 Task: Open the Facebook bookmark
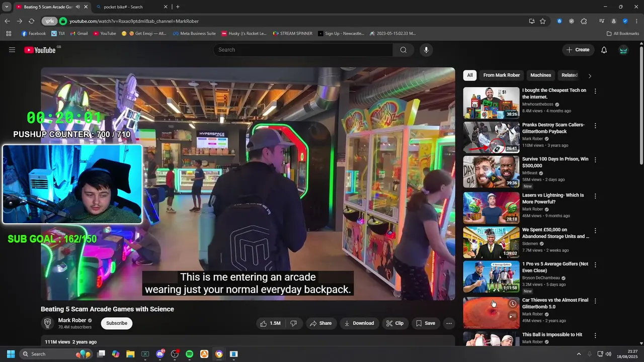click(33, 34)
